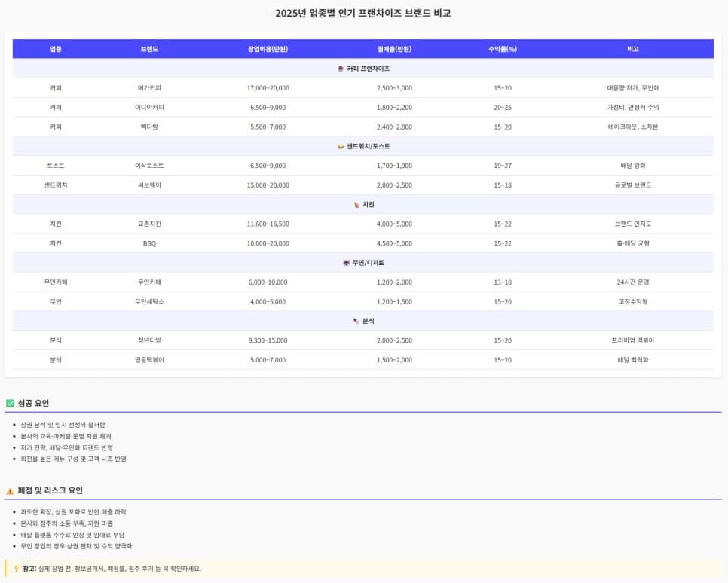Select the 청년다방 brand cell
Screen dimensions: 728x583
[x=149, y=340]
